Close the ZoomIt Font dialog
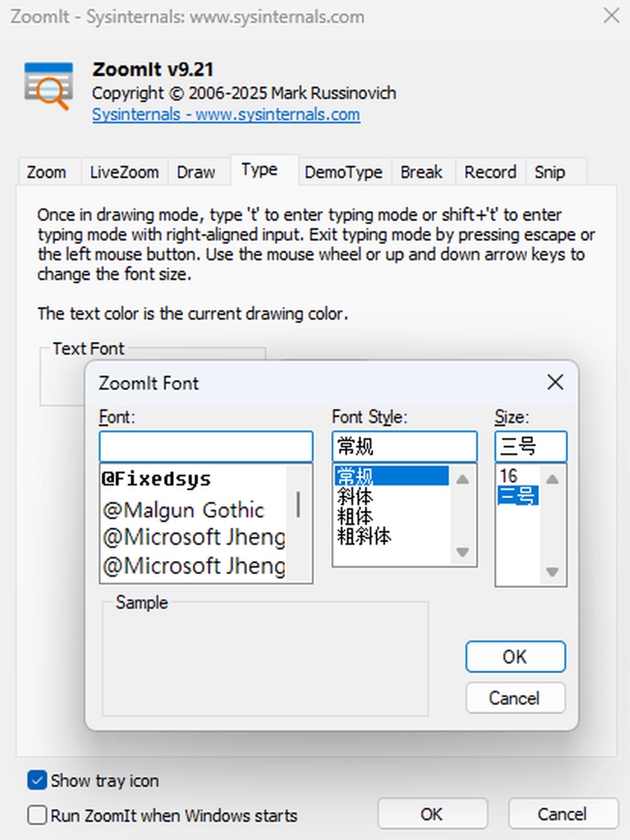Image resolution: width=630 pixels, height=840 pixels. [x=555, y=382]
